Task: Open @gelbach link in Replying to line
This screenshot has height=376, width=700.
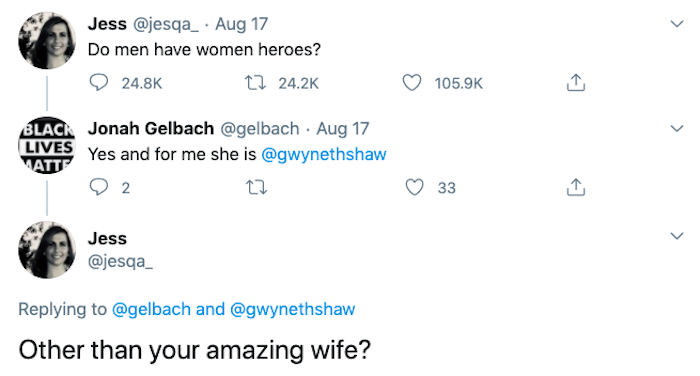Action: click(x=151, y=309)
